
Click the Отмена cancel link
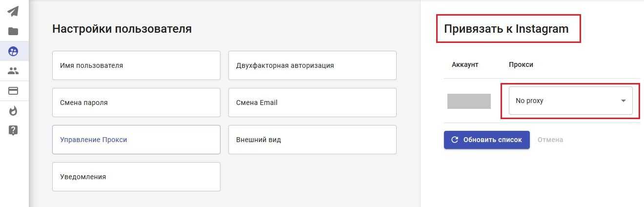click(x=550, y=140)
